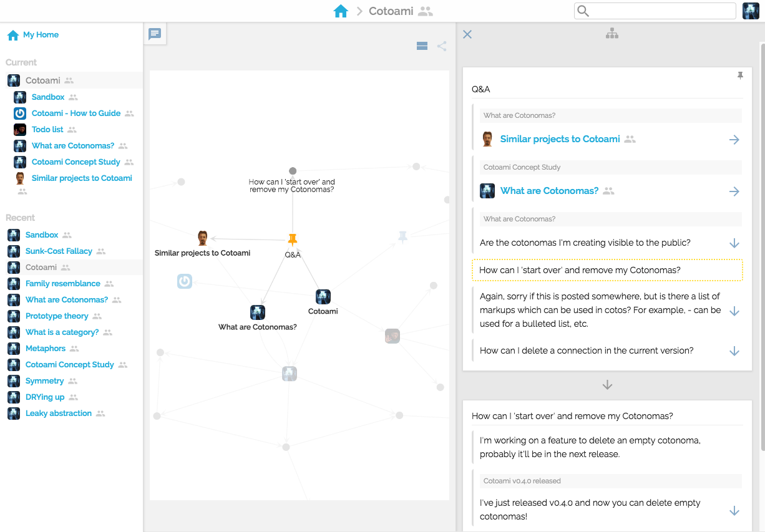Expand 'I've just released v0.4.0' down arrow
Viewport: 765px width, 532px height.
734,510
